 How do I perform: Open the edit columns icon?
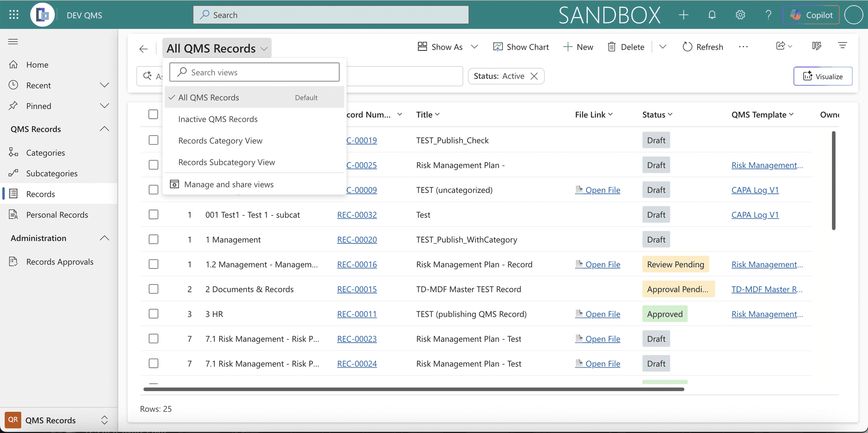817,46
